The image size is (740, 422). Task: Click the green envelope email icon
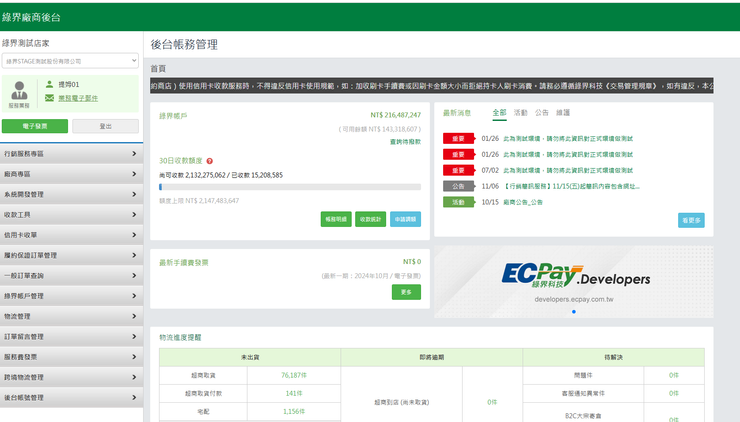point(49,98)
